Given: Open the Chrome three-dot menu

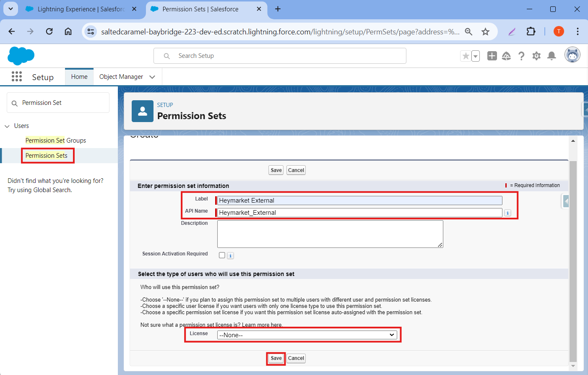Looking at the screenshot, I should [x=578, y=31].
